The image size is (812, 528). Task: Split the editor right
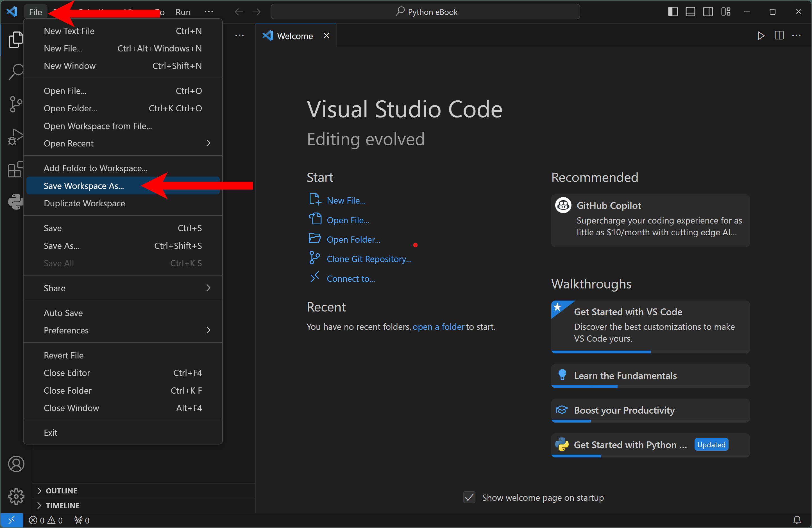(x=779, y=35)
